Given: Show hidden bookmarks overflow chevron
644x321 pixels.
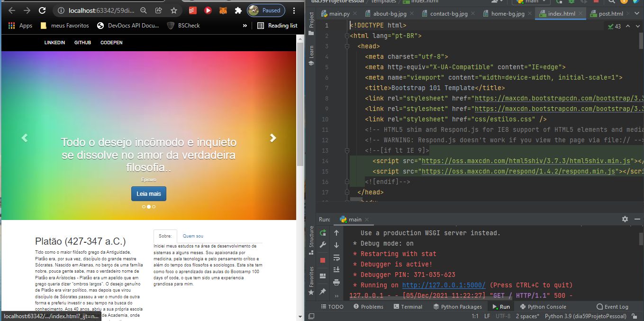Looking at the screenshot, I should pyautogui.click(x=245, y=26).
